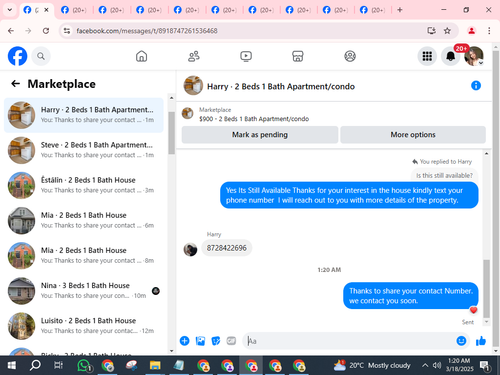
Task: Click the conversation title Harry 2 Beds 1 Bath
Action: coord(281,86)
